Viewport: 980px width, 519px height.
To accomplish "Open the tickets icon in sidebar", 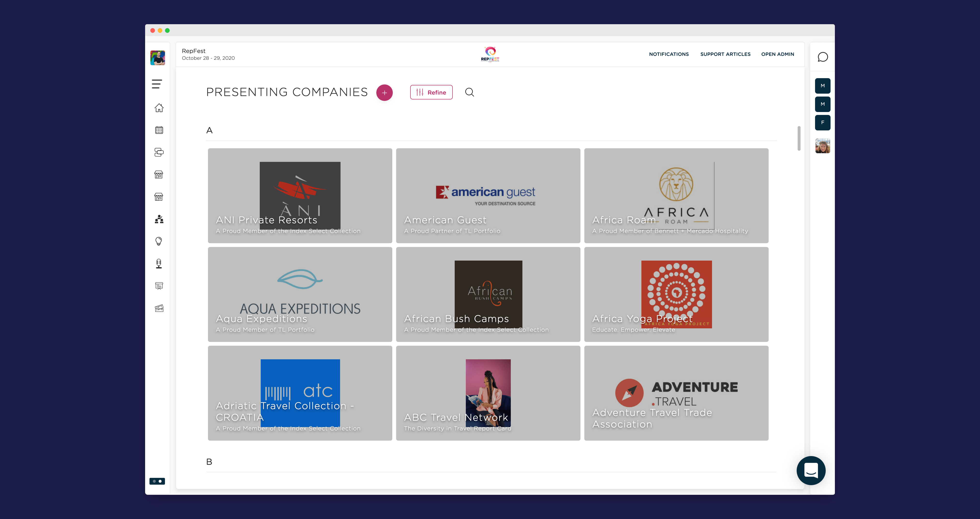I will click(159, 308).
